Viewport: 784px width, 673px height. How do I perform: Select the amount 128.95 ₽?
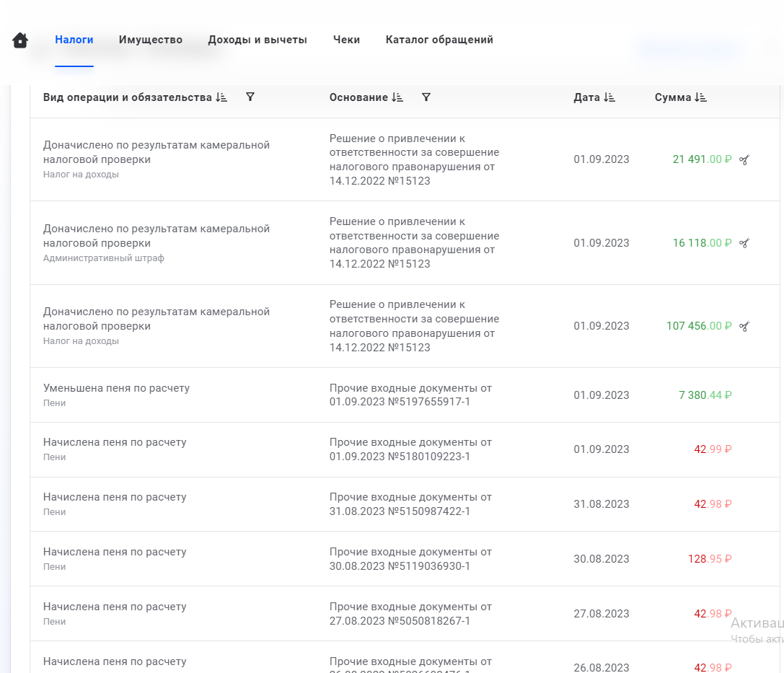coord(710,558)
